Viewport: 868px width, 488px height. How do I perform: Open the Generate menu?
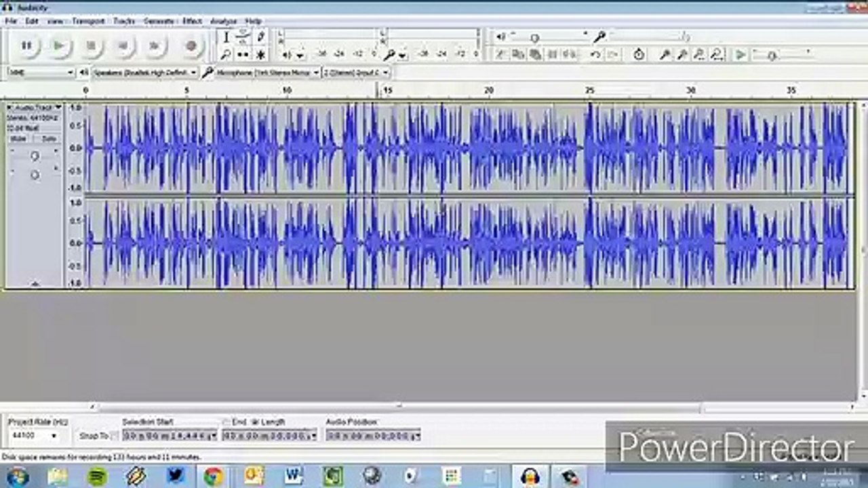click(159, 21)
